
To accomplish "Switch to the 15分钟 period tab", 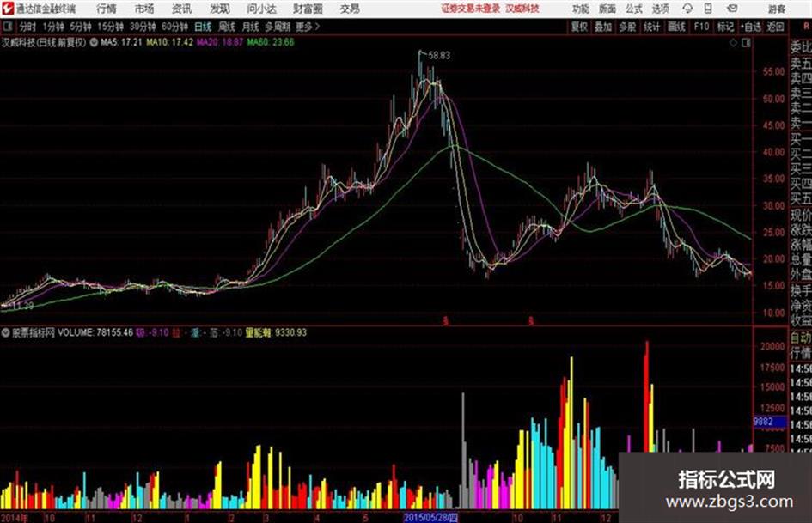I will [x=111, y=27].
